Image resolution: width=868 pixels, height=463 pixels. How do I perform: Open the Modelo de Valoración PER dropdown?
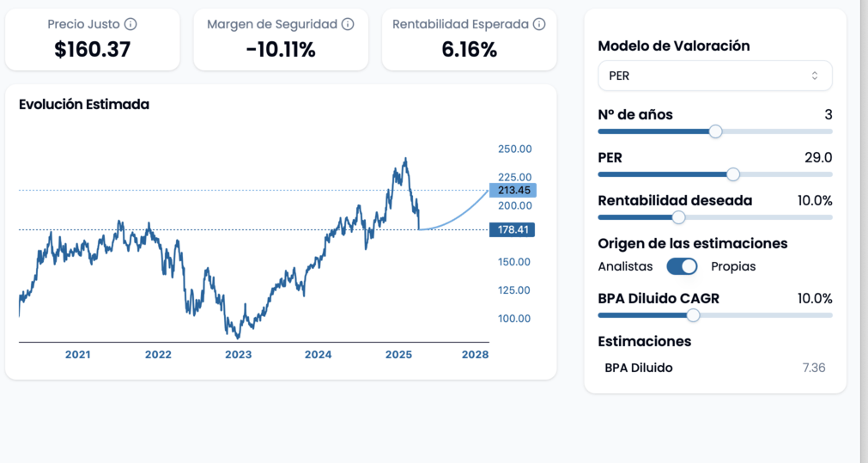[714, 76]
